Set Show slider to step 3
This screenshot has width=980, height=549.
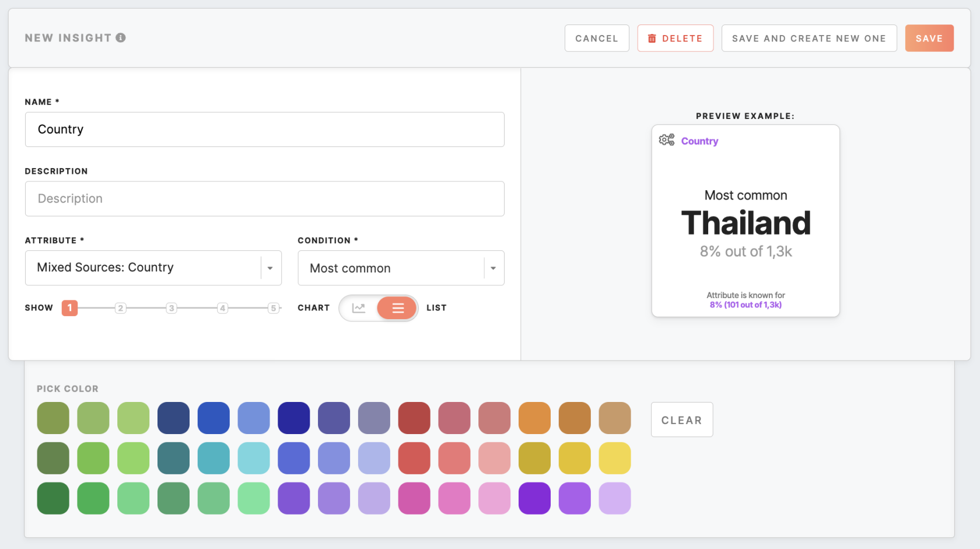(171, 308)
